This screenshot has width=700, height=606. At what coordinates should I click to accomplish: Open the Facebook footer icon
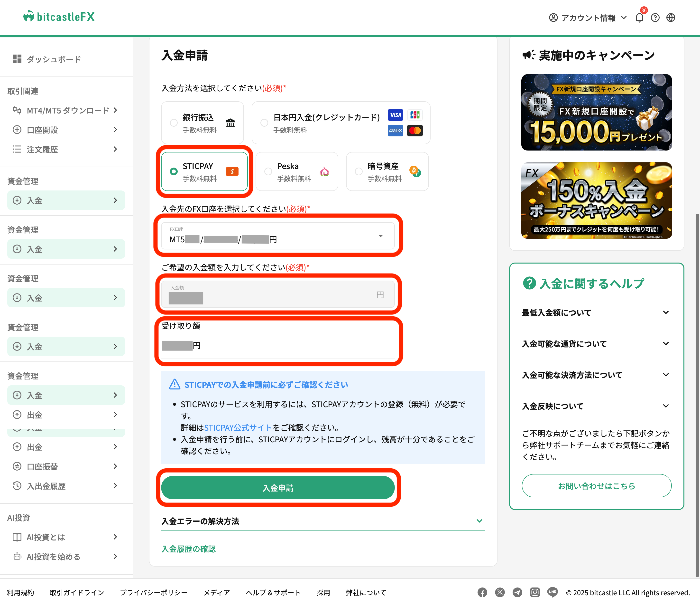pyautogui.click(x=482, y=592)
